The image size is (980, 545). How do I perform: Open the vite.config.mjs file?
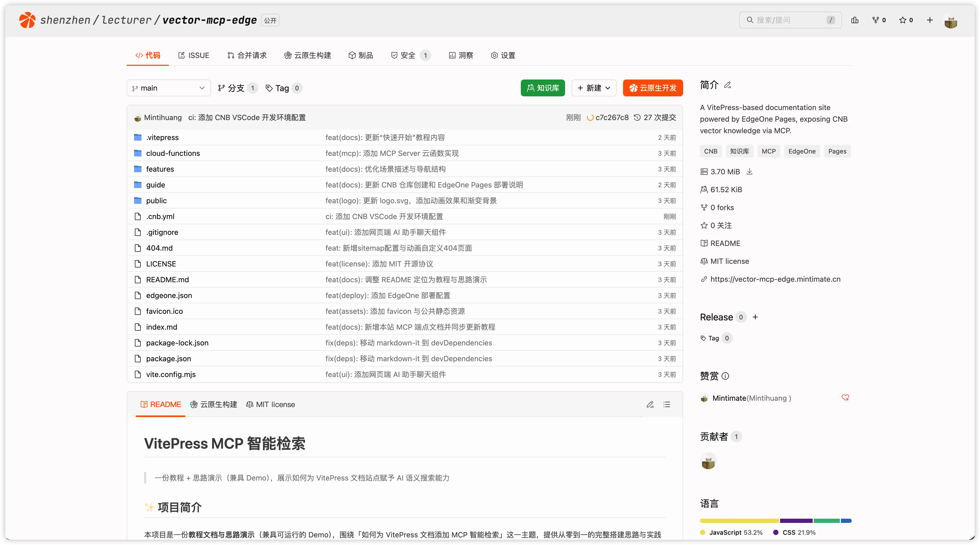click(x=171, y=374)
